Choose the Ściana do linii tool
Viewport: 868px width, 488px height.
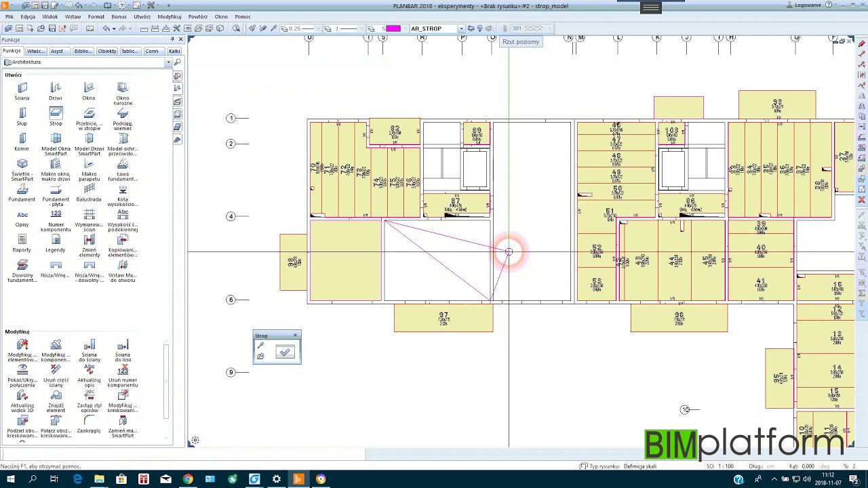point(123,351)
